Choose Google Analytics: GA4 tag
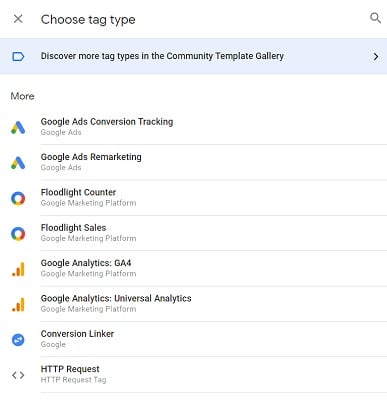 pyautogui.click(x=213, y=268)
